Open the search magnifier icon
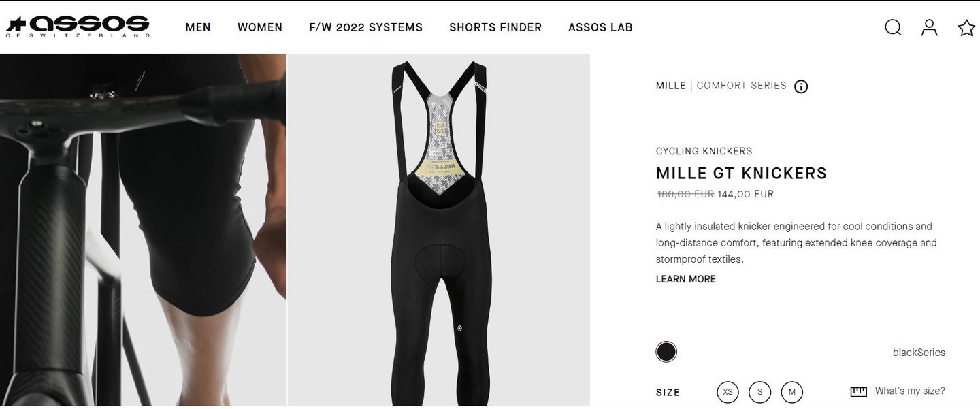The width and height of the screenshot is (980, 409). (893, 27)
